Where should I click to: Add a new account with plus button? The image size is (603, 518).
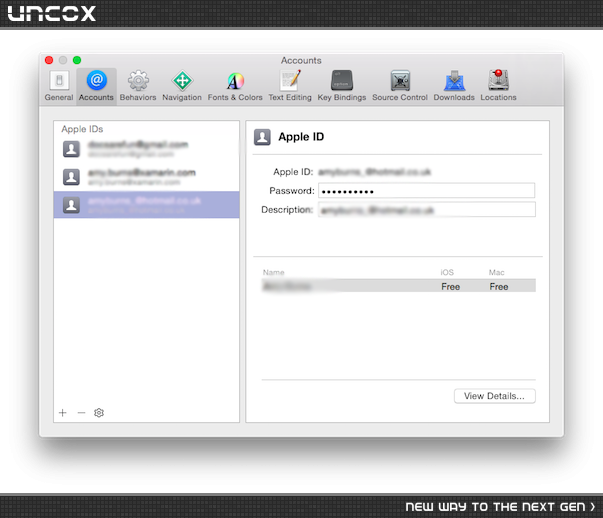(63, 413)
